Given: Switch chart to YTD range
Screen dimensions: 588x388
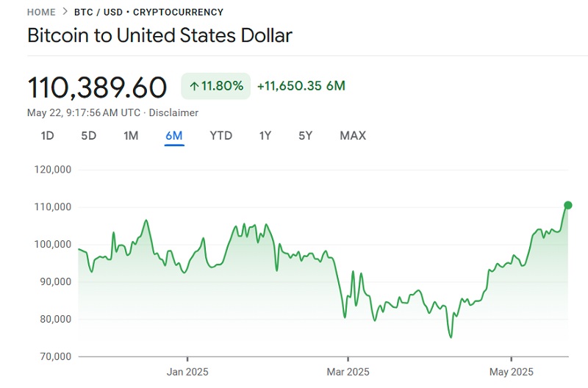Looking at the screenshot, I should pos(220,135).
